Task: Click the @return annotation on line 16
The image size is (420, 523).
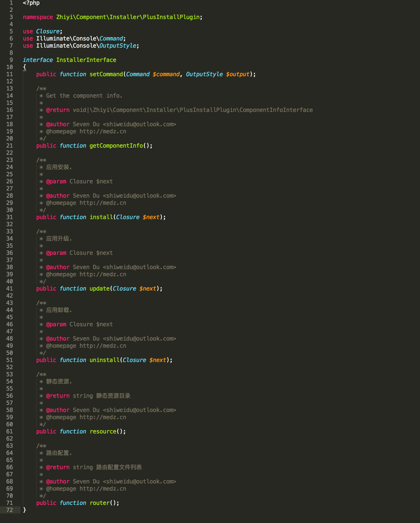Action: coord(58,110)
